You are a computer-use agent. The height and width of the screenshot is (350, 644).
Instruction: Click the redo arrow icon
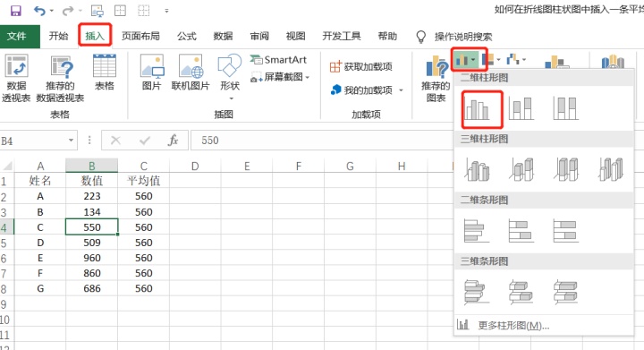[67, 11]
